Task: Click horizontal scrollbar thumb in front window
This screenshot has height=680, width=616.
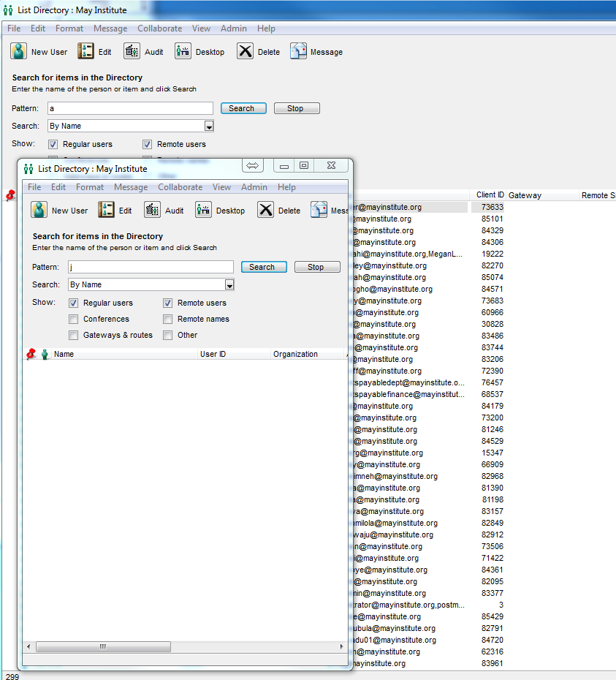Action: (x=103, y=646)
